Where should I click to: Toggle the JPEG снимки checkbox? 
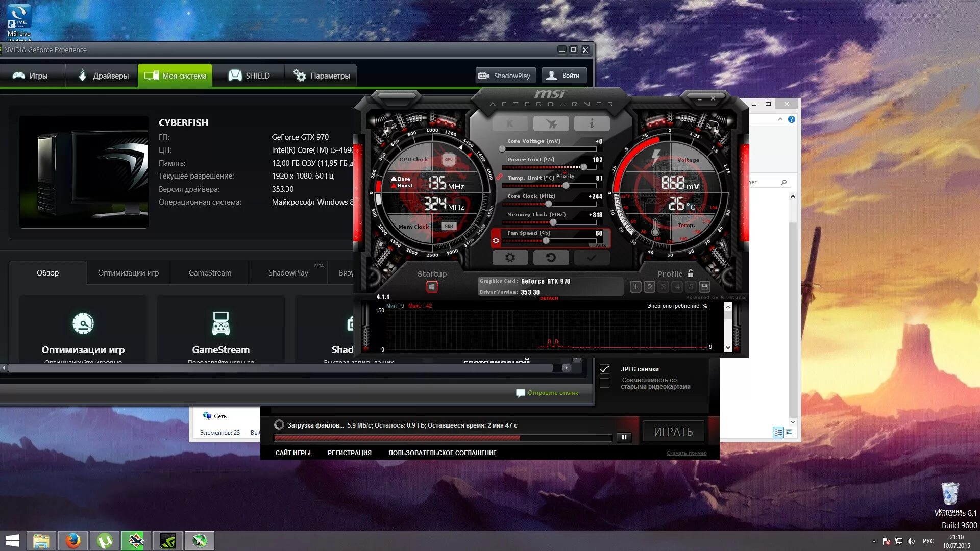click(604, 369)
